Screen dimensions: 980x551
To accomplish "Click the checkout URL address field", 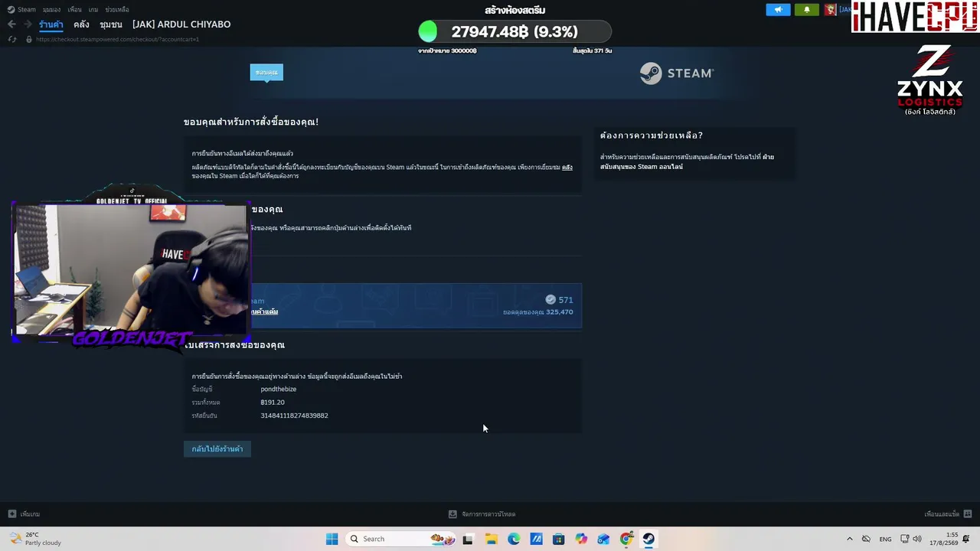I will [117, 39].
